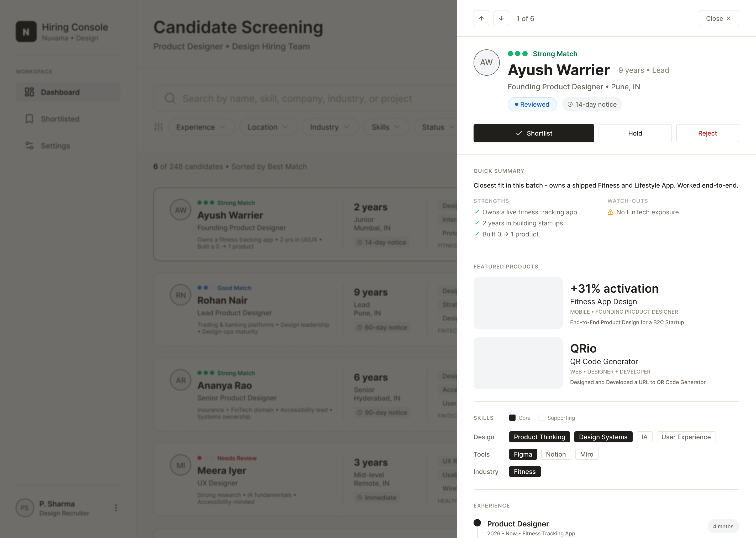Select the Product Thinking skill tag
Screen dimensions: 756x538
click(x=539, y=437)
